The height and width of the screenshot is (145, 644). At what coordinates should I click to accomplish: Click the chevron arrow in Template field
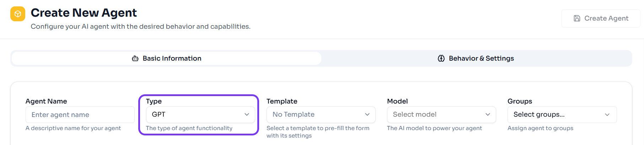pos(367,115)
